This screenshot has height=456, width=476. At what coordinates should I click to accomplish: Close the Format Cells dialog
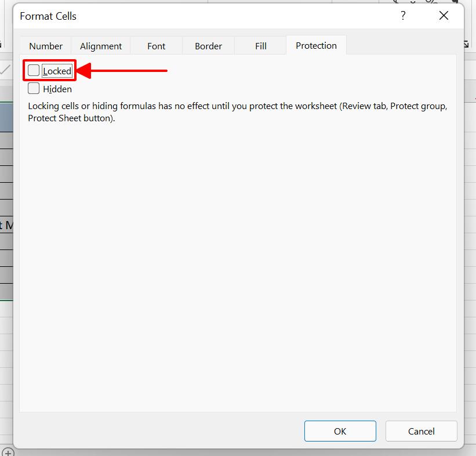pyautogui.click(x=444, y=16)
